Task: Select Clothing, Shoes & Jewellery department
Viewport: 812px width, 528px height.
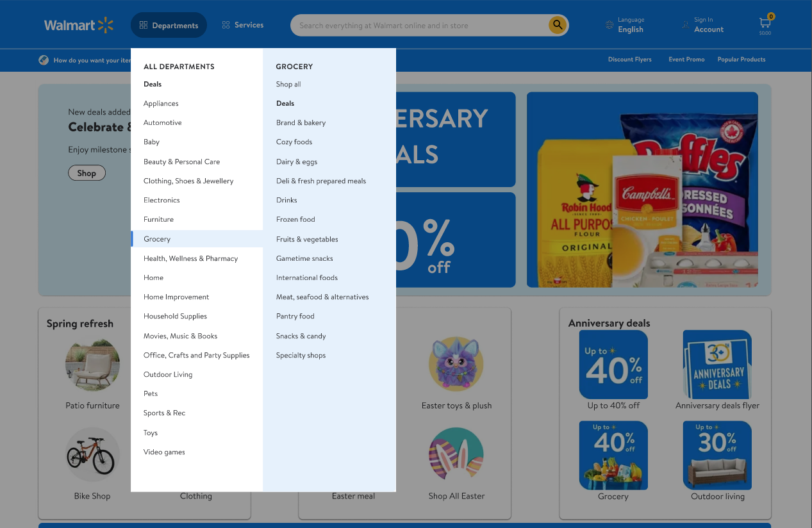Action: (188, 181)
